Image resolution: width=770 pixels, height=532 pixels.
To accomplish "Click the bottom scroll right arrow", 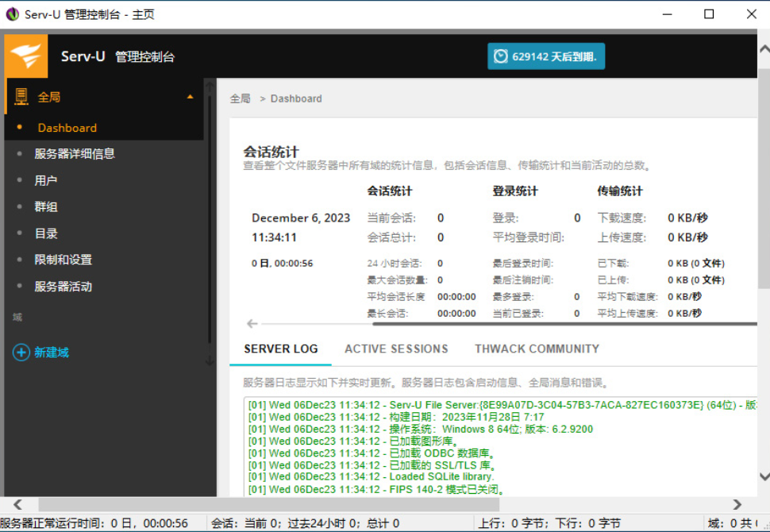I will tap(737, 504).
